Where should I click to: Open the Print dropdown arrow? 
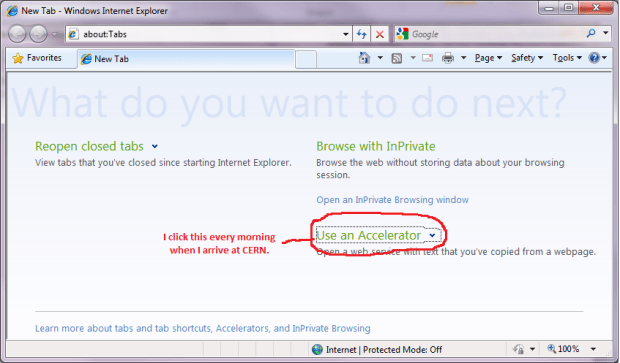click(x=463, y=58)
